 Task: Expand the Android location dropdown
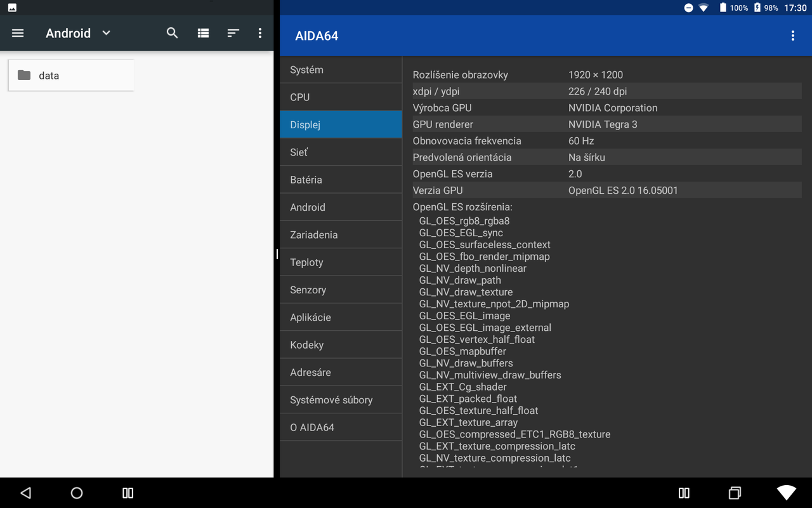click(x=107, y=33)
